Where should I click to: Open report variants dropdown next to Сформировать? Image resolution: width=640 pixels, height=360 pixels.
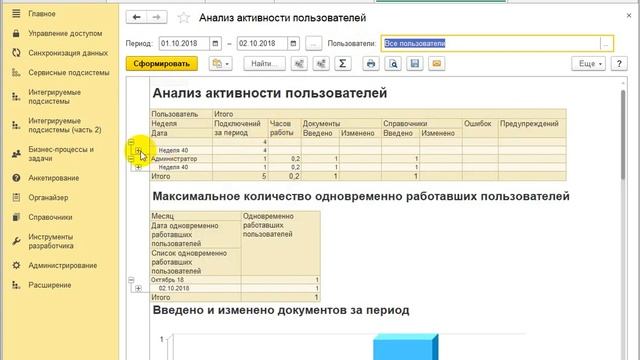point(220,64)
